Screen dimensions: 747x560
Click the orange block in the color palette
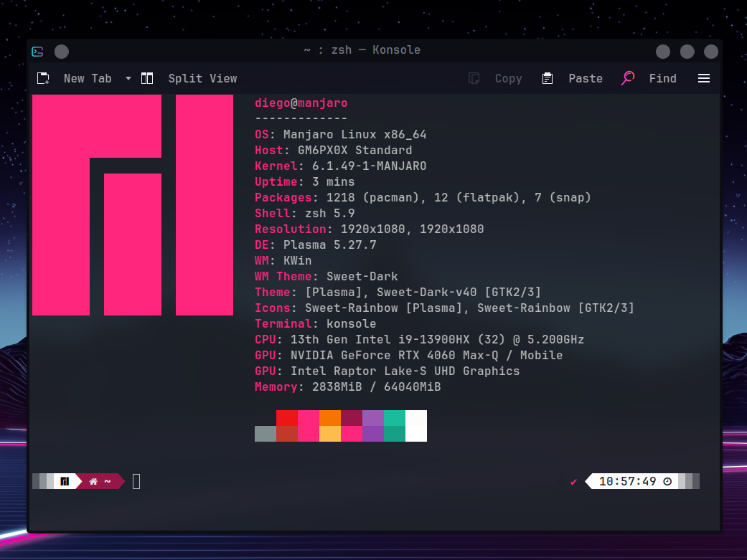330,418
